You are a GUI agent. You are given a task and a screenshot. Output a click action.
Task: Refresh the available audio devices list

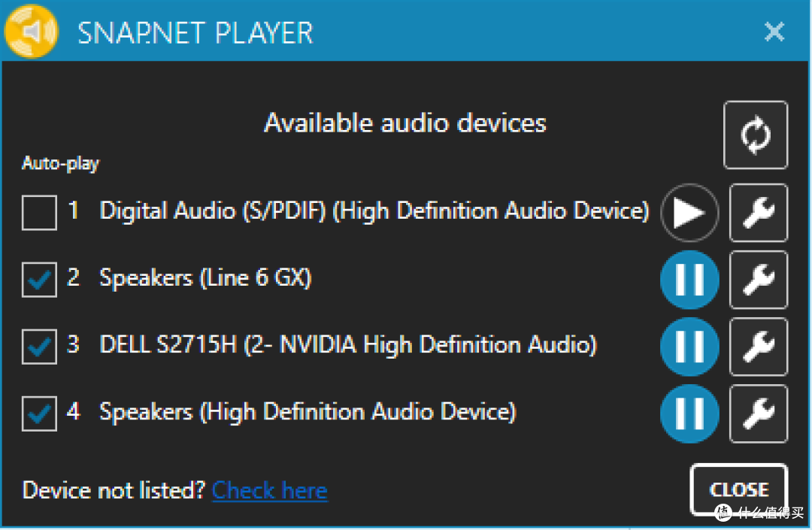(756, 135)
